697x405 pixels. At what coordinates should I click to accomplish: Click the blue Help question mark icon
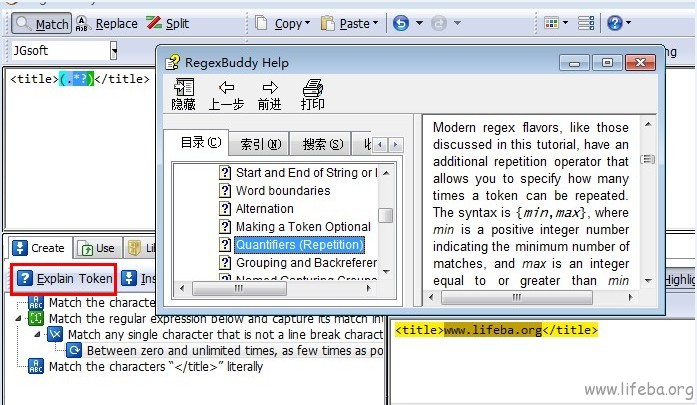(x=615, y=23)
